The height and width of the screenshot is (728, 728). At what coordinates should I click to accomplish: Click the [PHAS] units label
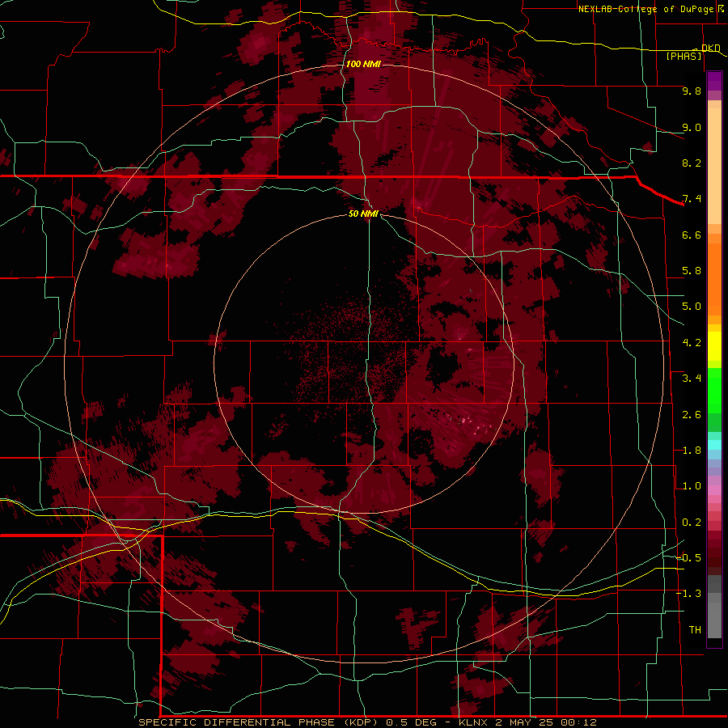pyautogui.click(x=684, y=57)
